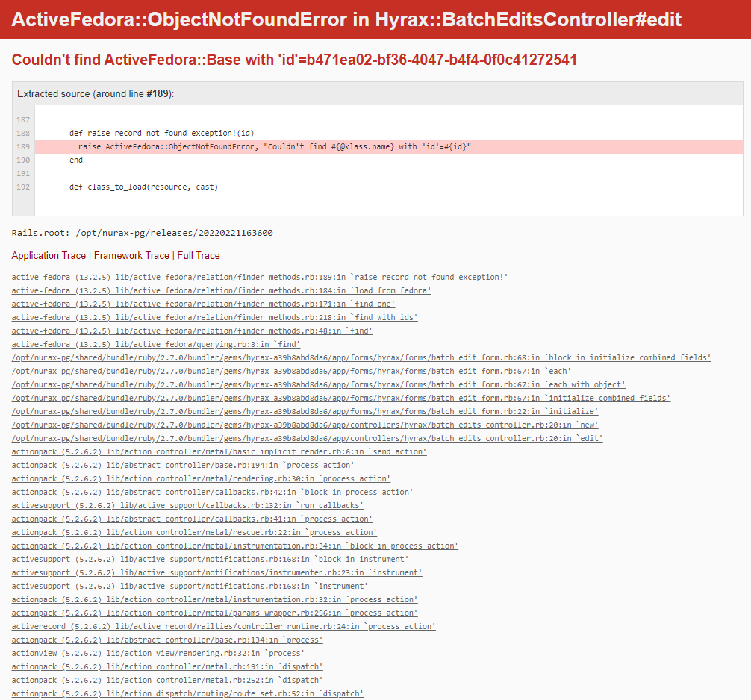Open batch_edit_form.rb:22 initialize trace
751x700 pixels.
pyautogui.click(x=305, y=411)
